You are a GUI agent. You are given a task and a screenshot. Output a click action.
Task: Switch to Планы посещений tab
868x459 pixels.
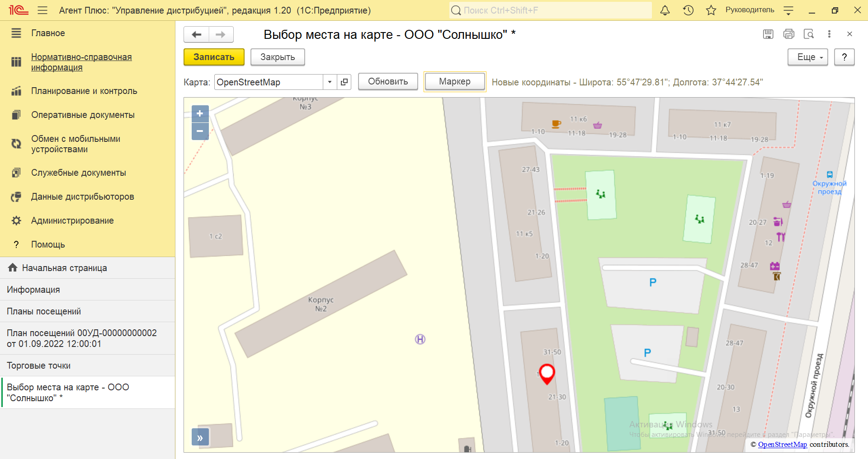[88, 311]
